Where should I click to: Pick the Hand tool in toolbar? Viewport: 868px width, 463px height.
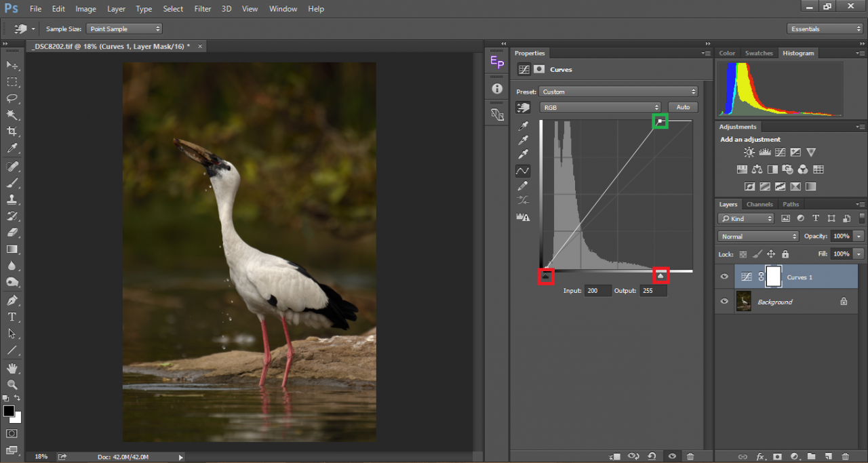[12, 368]
